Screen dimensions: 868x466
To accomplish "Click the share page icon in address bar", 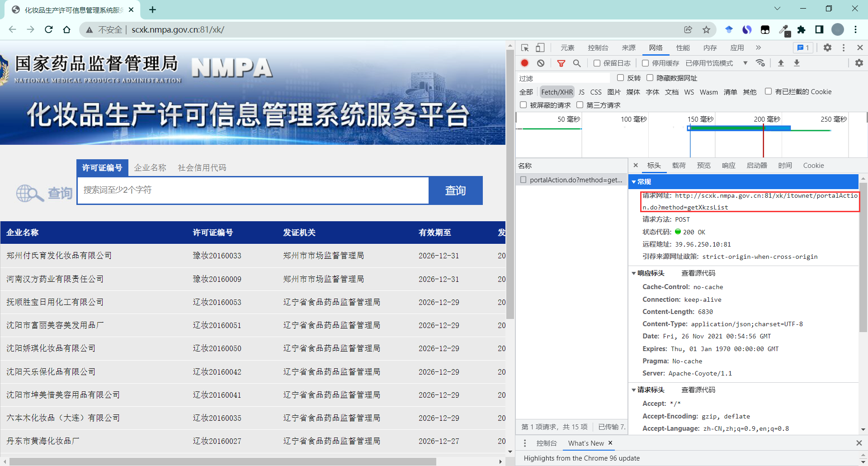I will click(688, 29).
